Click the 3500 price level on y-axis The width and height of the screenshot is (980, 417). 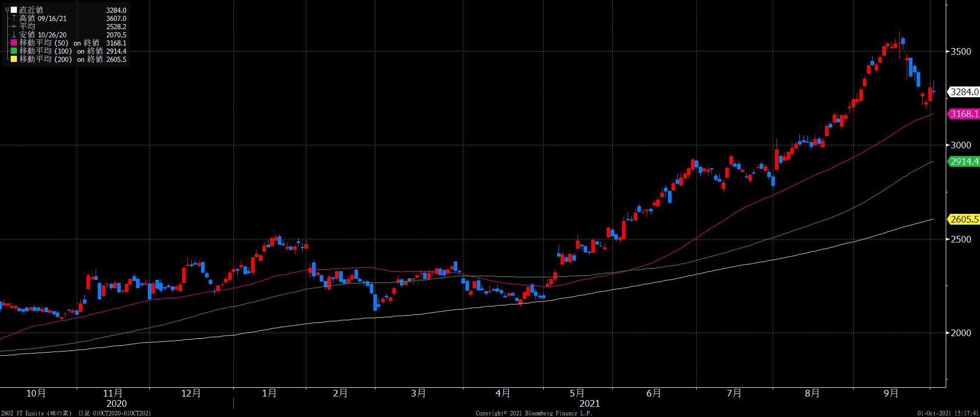click(x=961, y=52)
